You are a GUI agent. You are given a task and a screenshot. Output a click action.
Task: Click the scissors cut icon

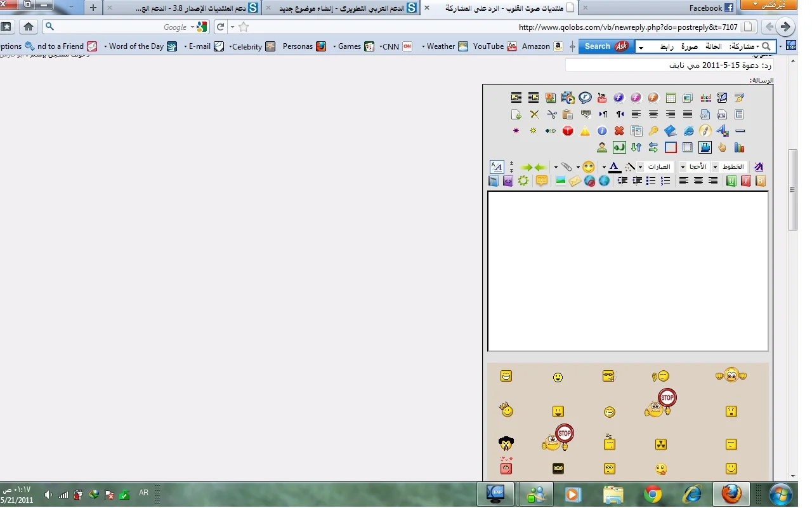point(551,114)
